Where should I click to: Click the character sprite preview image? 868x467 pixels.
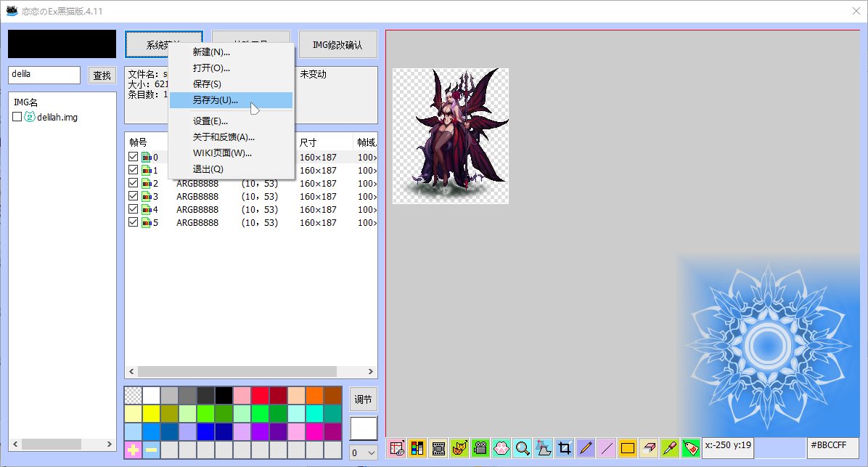(x=451, y=136)
